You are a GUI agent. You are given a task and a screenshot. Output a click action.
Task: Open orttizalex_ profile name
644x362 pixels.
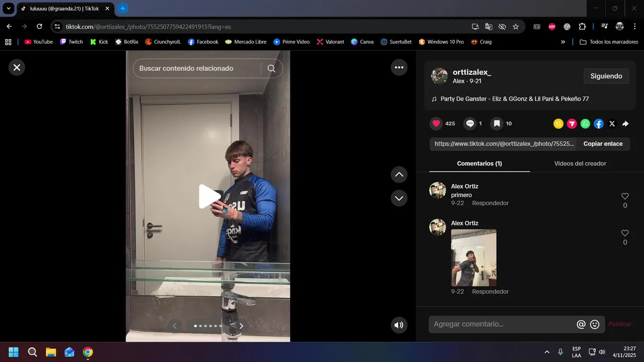point(472,72)
